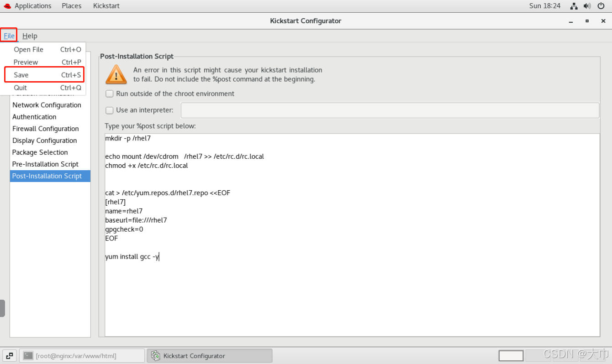The image size is (612, 364).
Task: Open the clock showing Sun 18:24
Action: tap(545, 6)
